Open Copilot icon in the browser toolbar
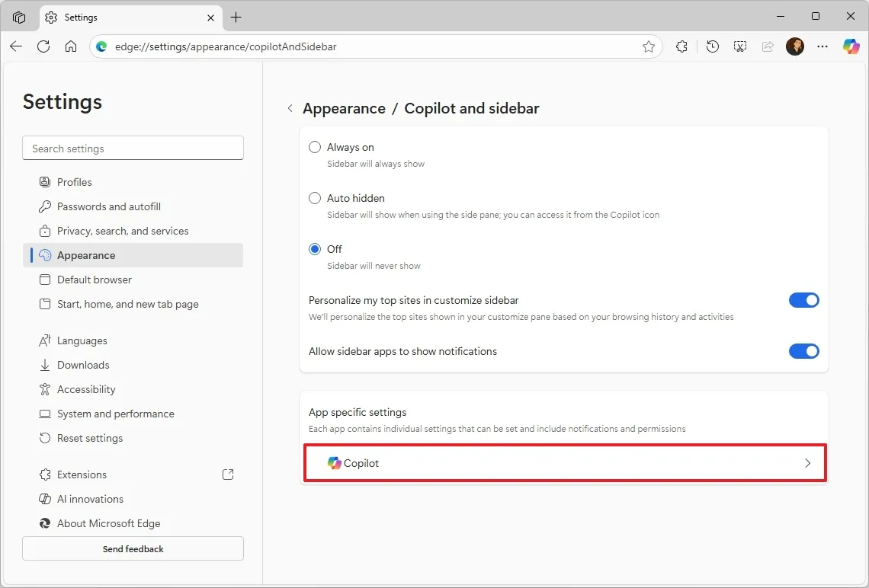This screenshot has height=588, width=869. 851,46
